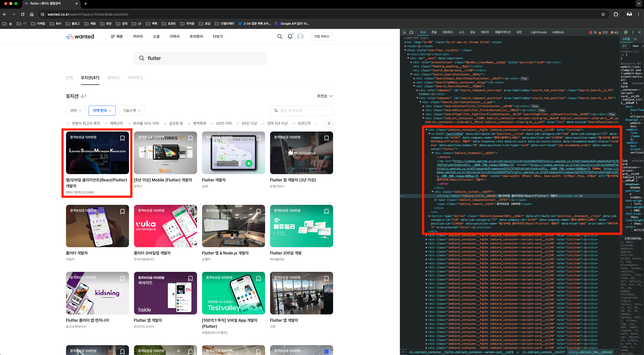Open the 경력 filter dropdown
The width and height of the screenshot is (644, 355).
coord(76,111)
